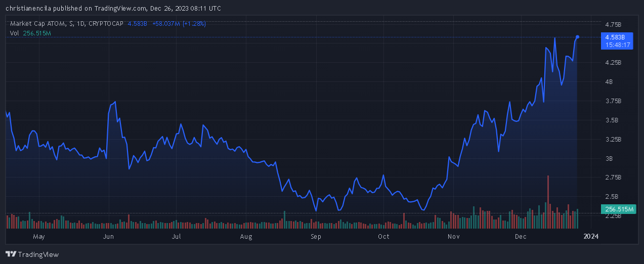
Task: Click the 4B price axis label
Action: click(609, 81)
